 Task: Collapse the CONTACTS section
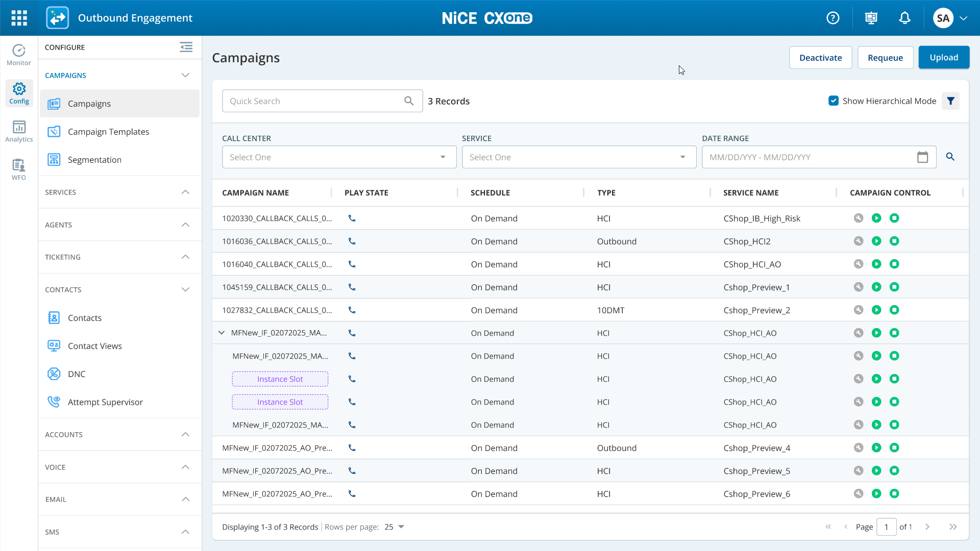185,290
